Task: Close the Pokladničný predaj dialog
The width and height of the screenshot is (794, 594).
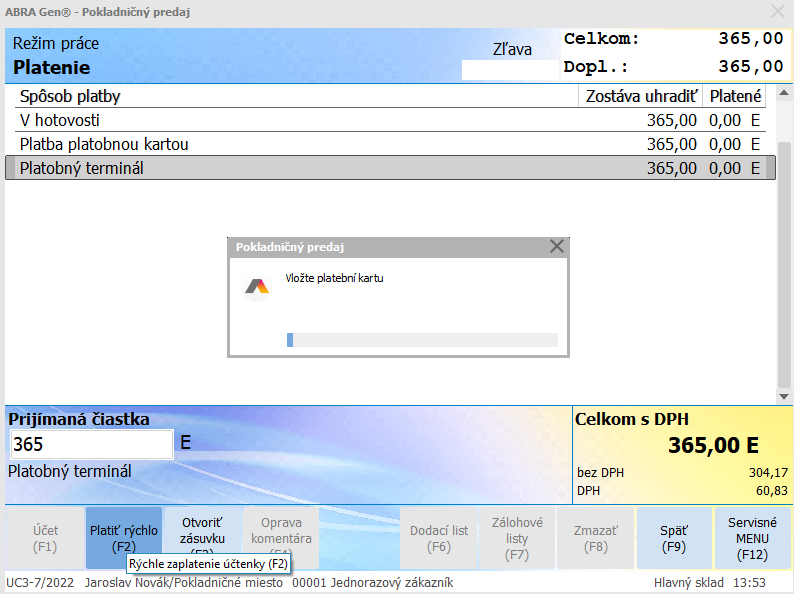Action: (557, 246)
